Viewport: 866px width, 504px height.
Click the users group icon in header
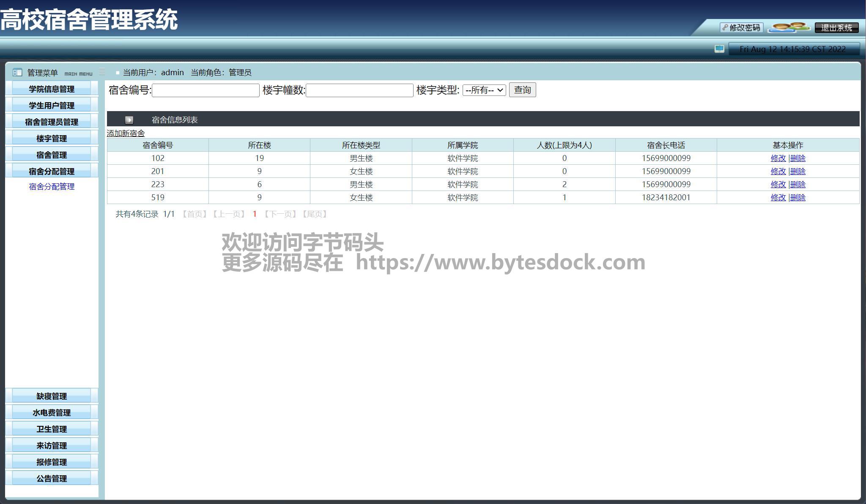coord(789,27)
